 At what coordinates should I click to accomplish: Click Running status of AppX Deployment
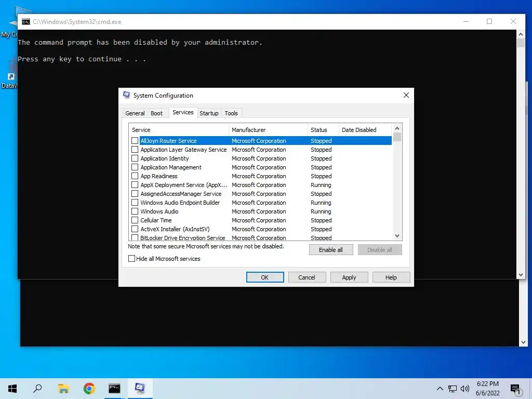click(x=321, y=185)
